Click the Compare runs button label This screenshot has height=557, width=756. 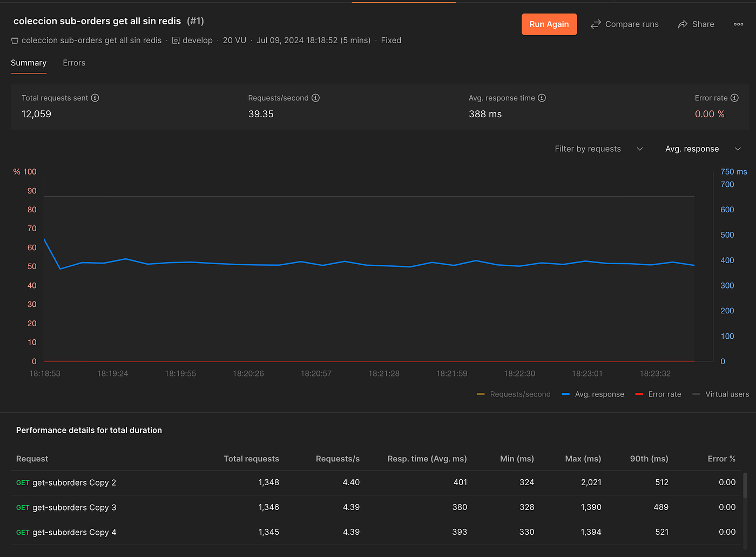click(632, 24)
